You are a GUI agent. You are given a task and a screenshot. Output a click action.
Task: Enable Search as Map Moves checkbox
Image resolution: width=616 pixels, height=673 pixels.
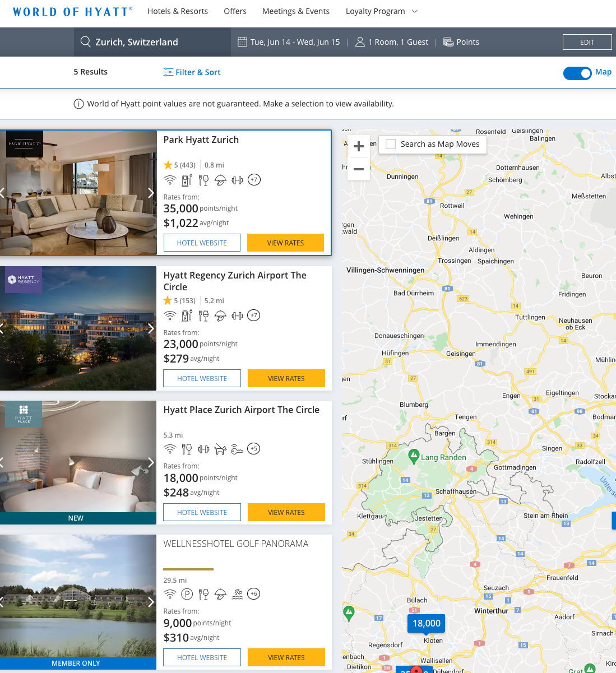391,144
